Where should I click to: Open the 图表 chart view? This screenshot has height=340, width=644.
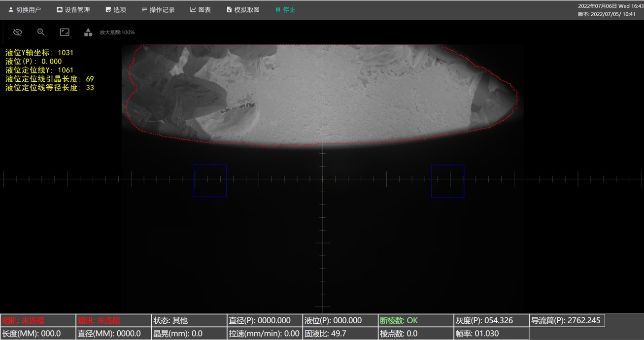201,10
